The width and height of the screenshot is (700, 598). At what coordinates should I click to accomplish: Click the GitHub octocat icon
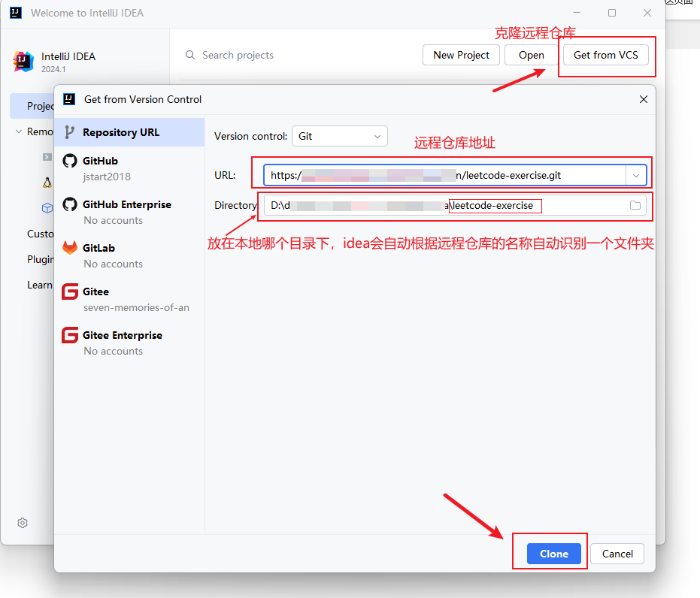tap(70, 161)
